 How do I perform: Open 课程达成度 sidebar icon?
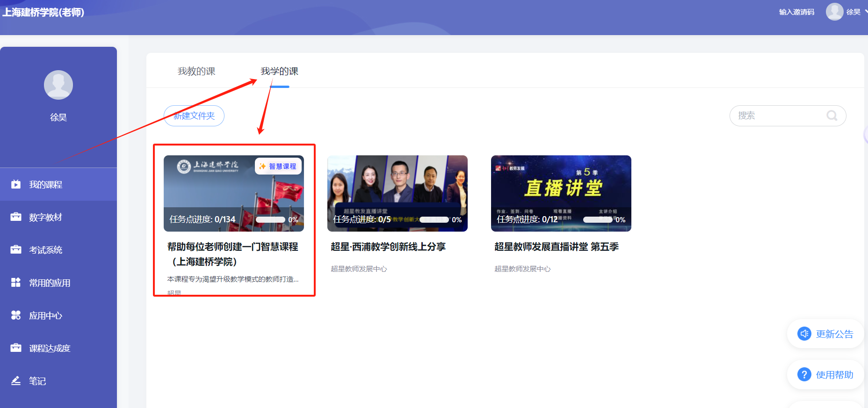point(16,348)
